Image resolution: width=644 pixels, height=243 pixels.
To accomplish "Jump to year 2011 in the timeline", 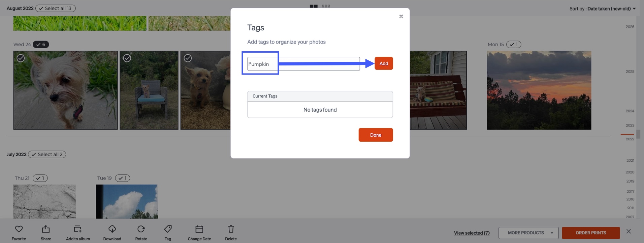I will click(630, 208).
